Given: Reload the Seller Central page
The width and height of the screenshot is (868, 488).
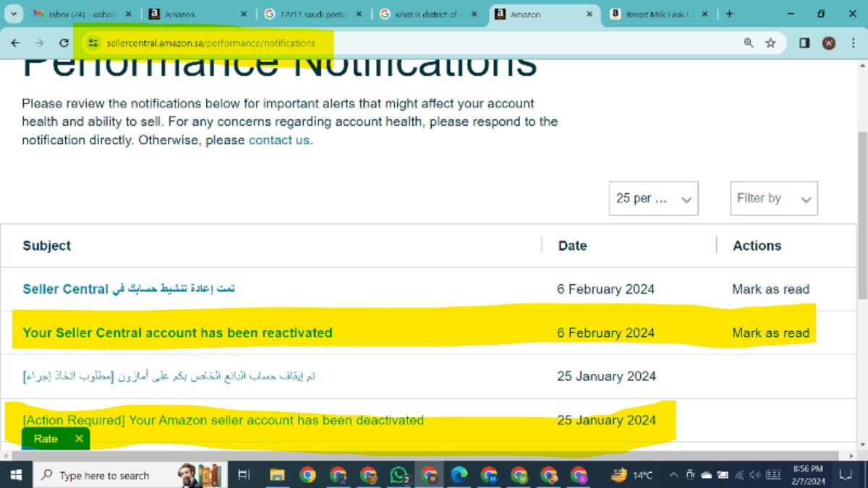Looking at the screenshot, I should coord(64,43).
